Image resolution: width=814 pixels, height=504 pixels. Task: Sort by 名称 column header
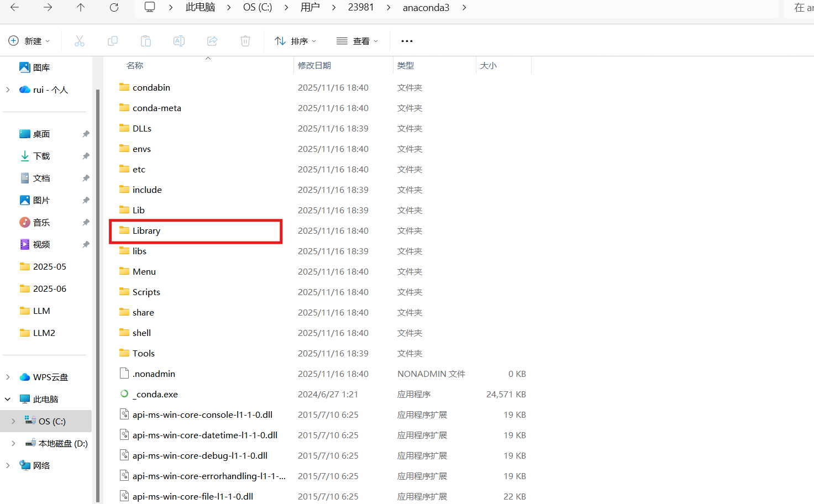(x=135, y=65)
